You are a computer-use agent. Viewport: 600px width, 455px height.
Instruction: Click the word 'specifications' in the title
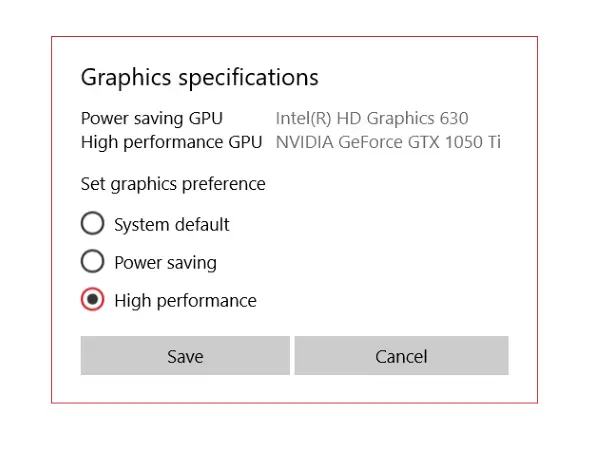pyautogui.click(x=249, y=78)
